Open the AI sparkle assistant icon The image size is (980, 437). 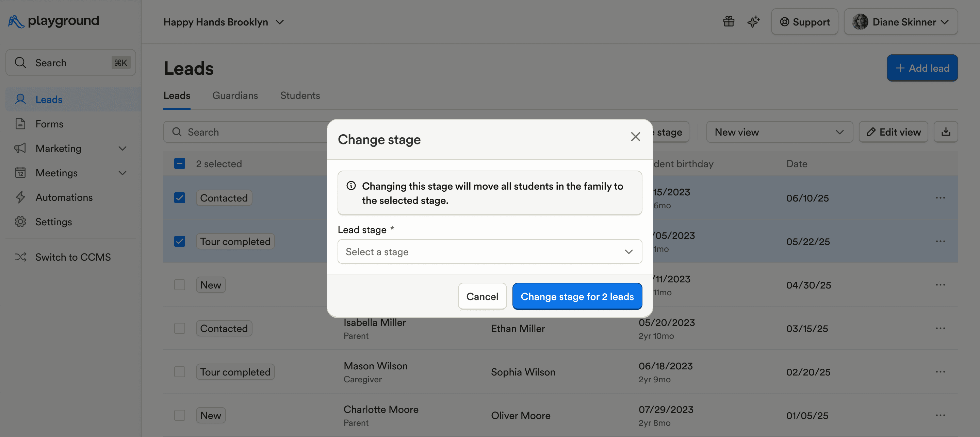753,22
